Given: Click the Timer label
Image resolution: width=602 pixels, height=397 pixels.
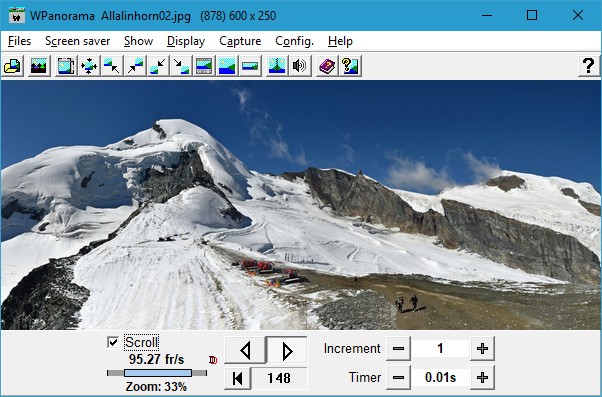Looking at the screenshot, I should [x=365, y=378].
